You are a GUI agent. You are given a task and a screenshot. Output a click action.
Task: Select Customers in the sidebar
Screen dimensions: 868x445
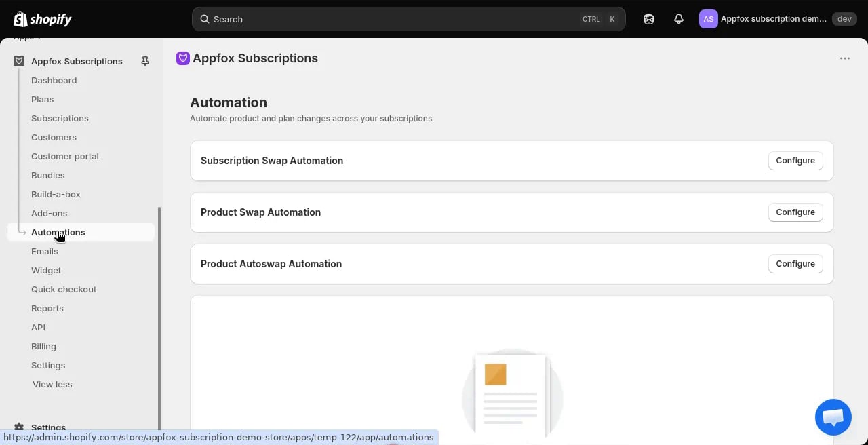click(54, 137)
